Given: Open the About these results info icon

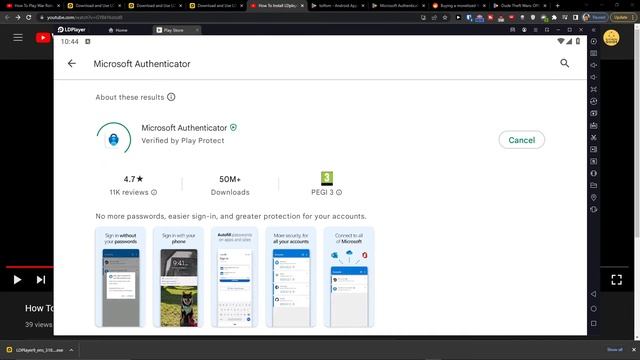Looking at the screenshot, I should [171, 97].
